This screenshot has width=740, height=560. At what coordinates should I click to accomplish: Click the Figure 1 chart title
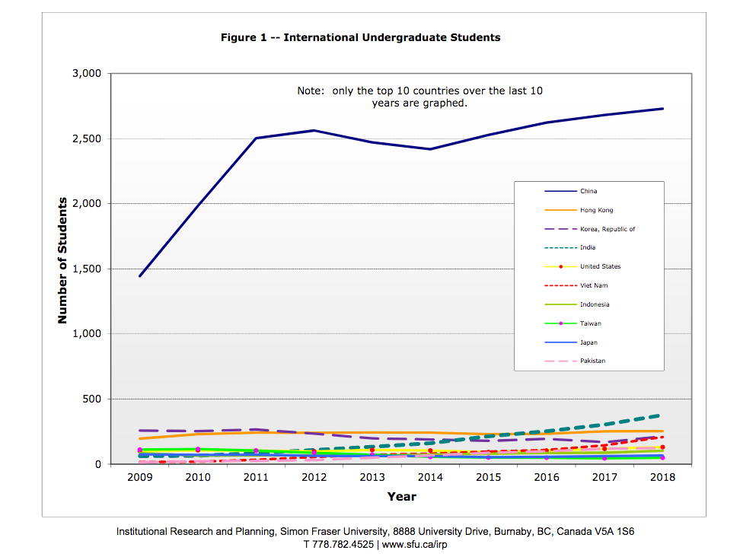coord(360,37)
